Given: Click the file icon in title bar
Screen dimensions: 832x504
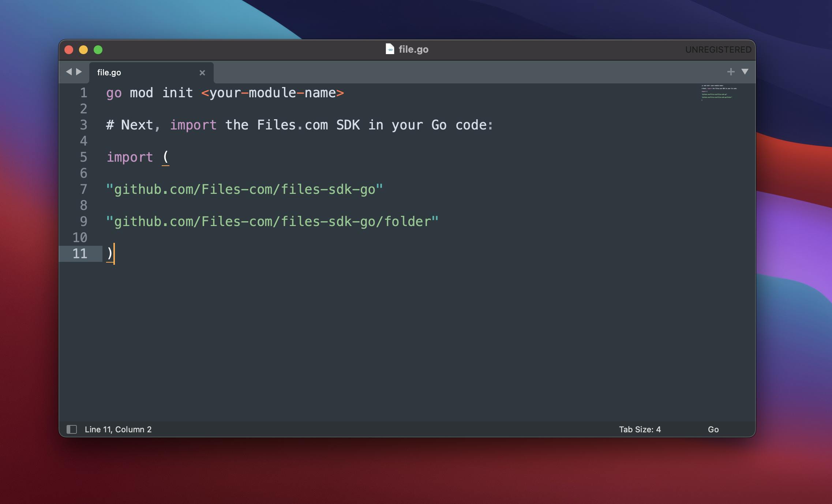Looking at the screenshot, I should (x=390, y=49).
